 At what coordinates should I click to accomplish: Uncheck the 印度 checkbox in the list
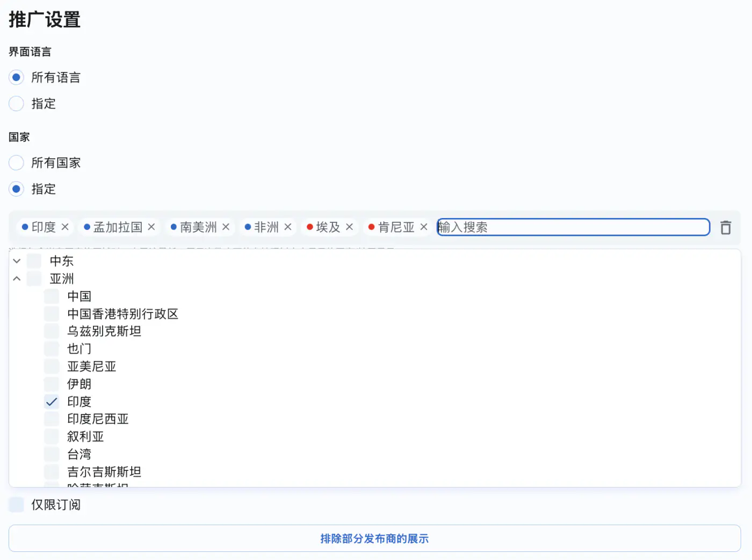(x=52, y=402)
